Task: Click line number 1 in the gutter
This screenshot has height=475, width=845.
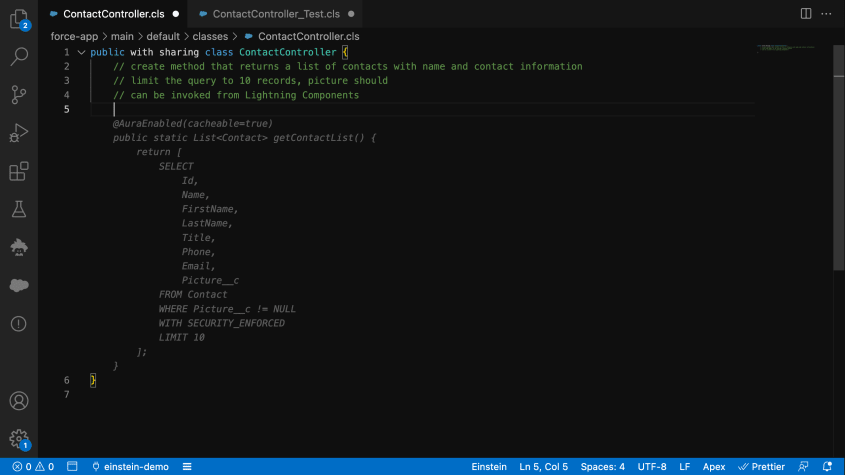Action: tap(66, 52)
